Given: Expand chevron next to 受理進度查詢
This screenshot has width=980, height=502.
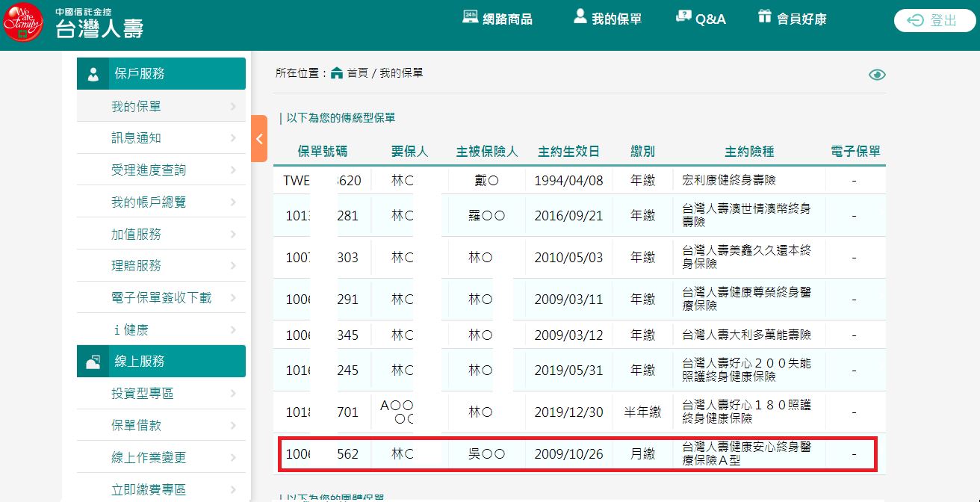Looking at the screenshot, I should click(x=233, y=170).
